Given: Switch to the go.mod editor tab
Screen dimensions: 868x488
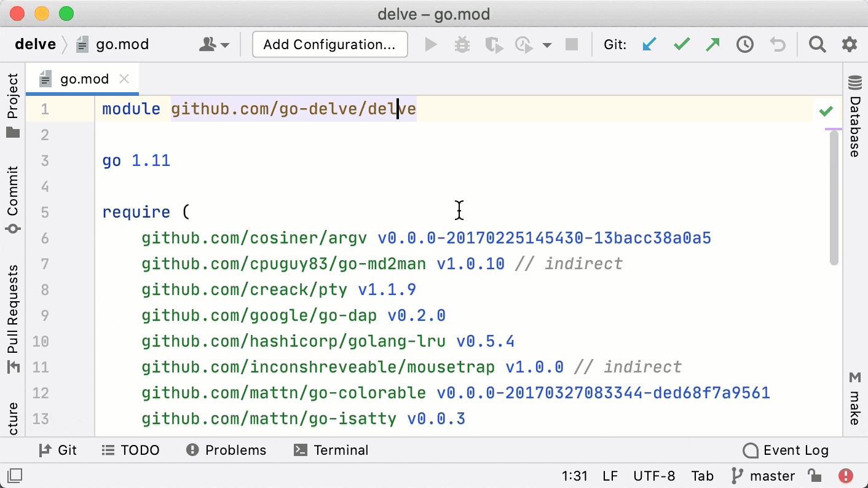Looking at the screenshot, I should click(83, 78).
